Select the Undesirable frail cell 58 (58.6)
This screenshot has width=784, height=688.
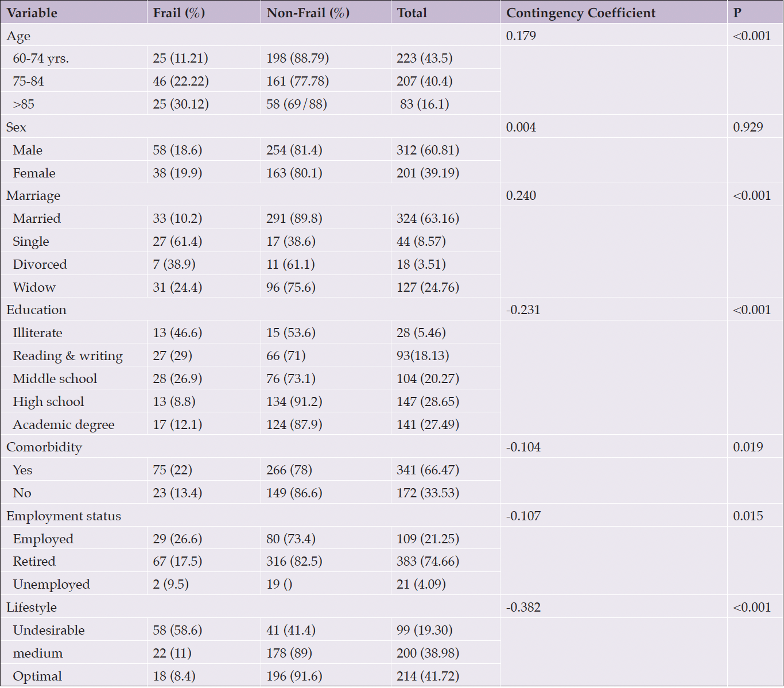[x=177, y=630]
